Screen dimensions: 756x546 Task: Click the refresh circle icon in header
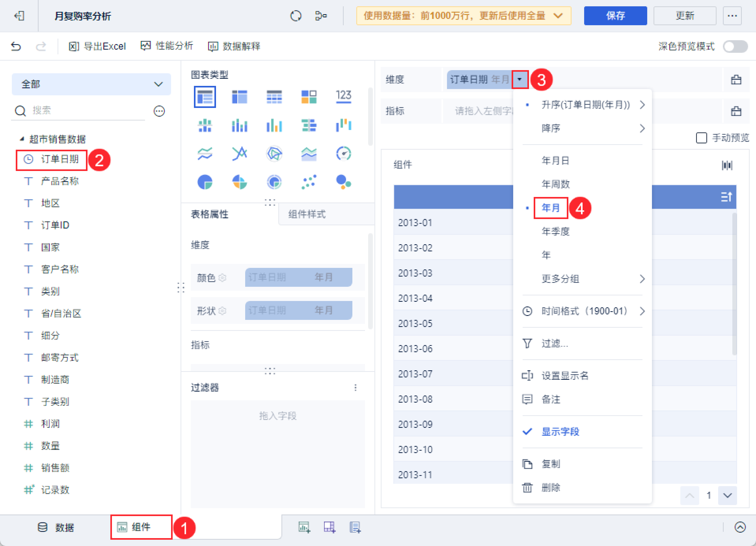point(296,16)
